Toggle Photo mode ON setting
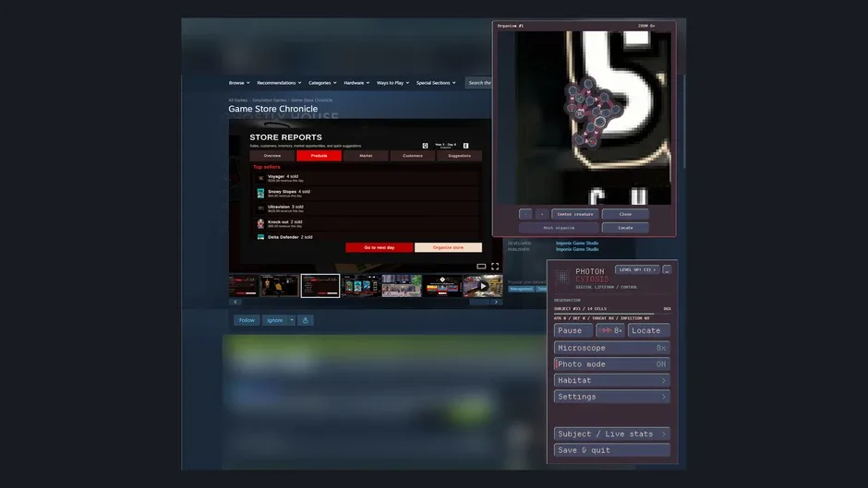868x488 pixels. 611,364
